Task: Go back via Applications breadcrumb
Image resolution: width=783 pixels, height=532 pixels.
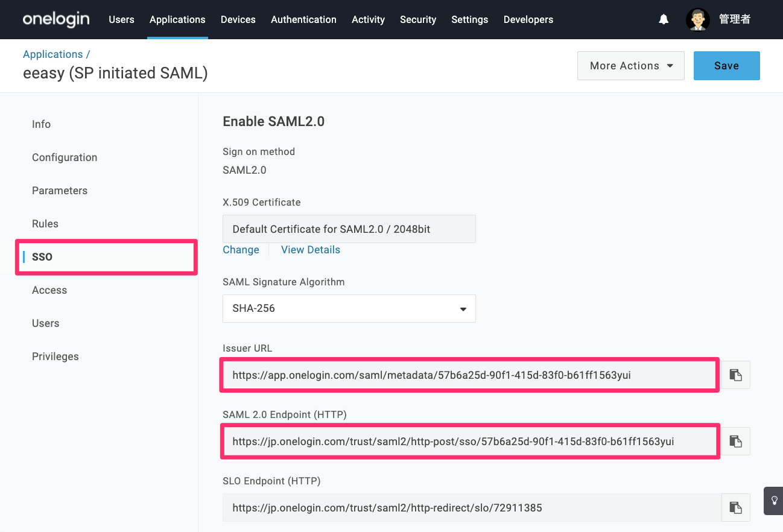Action: [x=53, y=54]
